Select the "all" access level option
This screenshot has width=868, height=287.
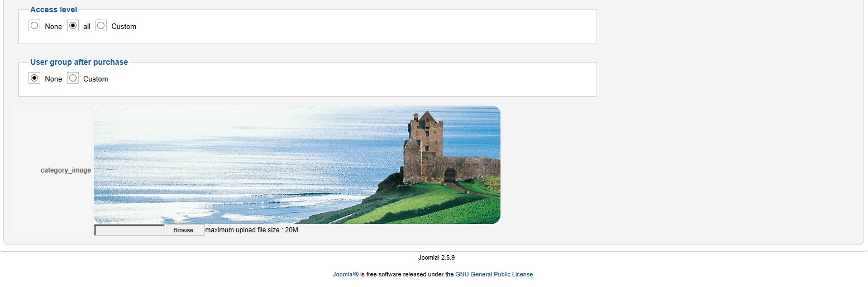tap(73, 26)
